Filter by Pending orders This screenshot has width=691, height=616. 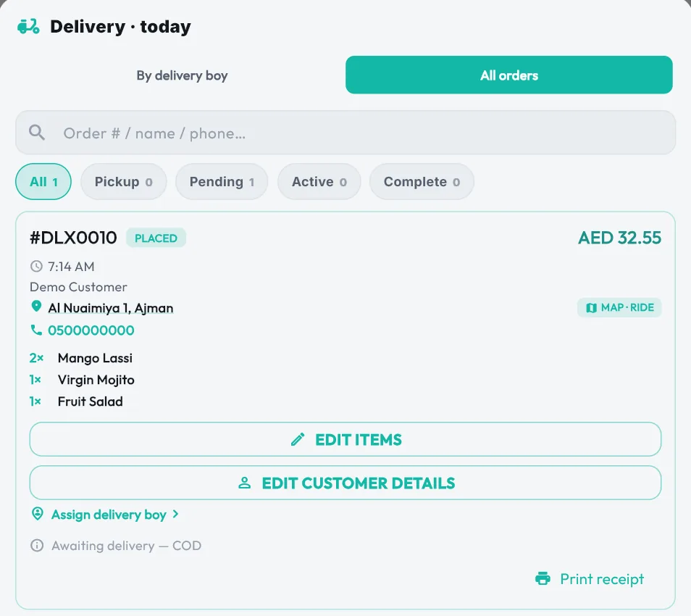222,182
